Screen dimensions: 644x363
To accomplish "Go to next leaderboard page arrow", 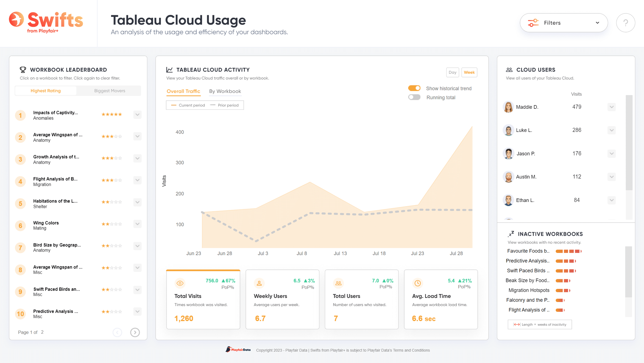I will tap(135, 332).
